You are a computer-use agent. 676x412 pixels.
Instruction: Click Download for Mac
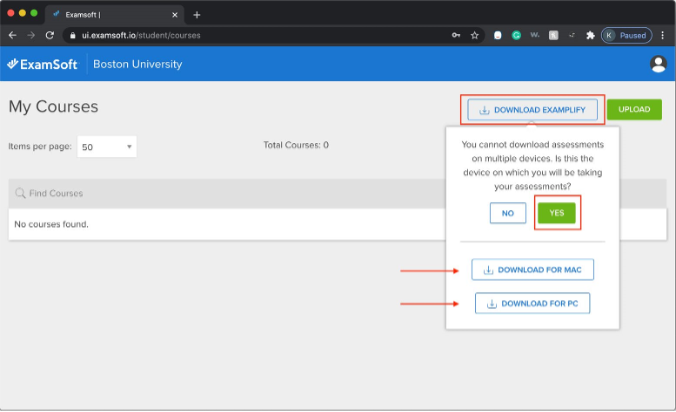click(532, 270)
